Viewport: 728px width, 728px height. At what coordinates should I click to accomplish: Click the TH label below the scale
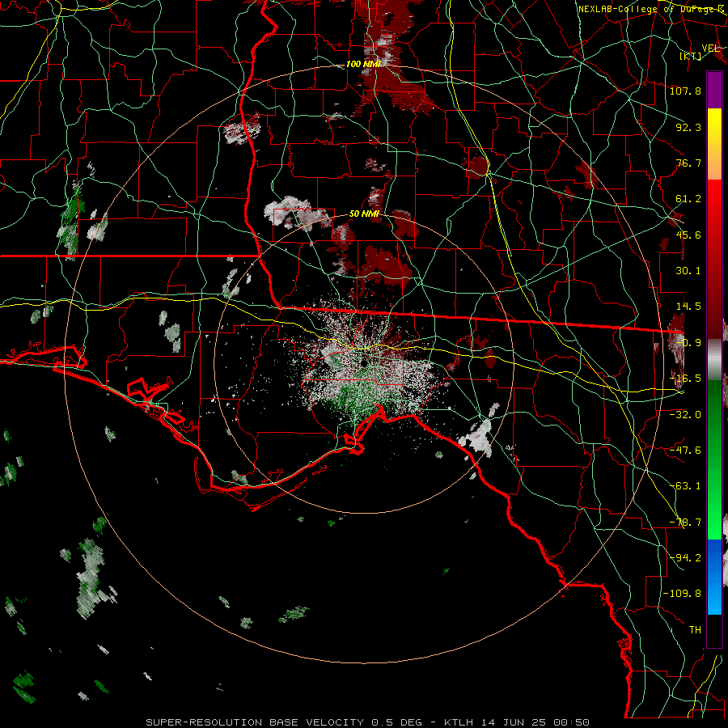pos(695,629)
